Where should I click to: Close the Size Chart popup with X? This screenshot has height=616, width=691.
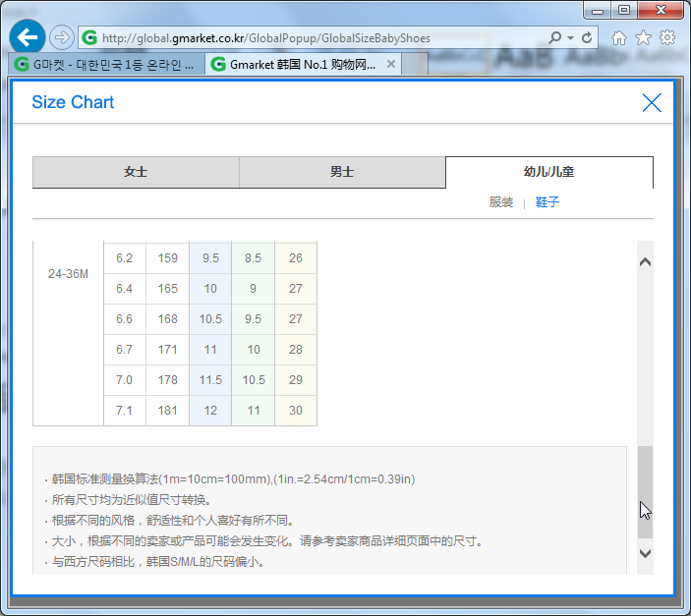pos(651,102)
